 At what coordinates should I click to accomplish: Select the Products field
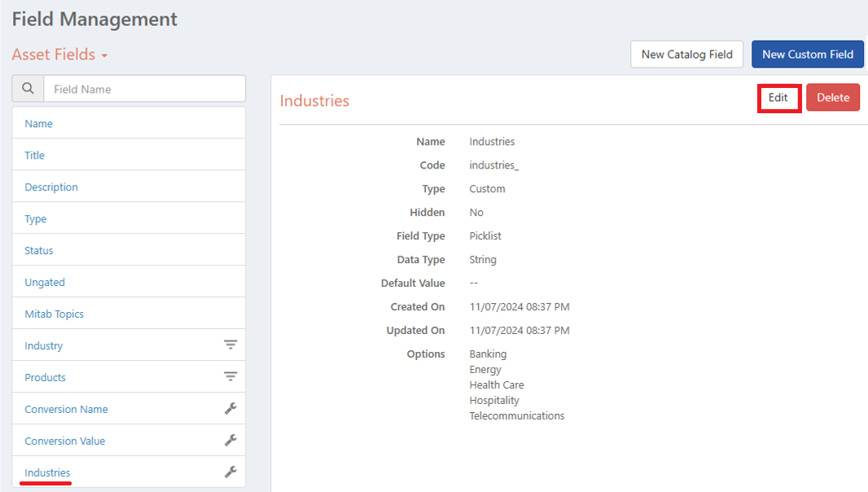click(x=129, y=377)
